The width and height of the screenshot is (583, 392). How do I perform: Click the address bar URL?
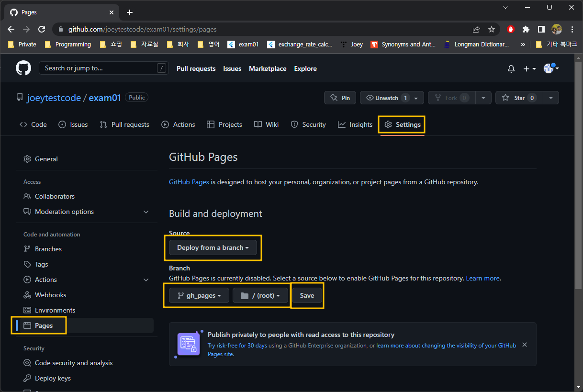click(143, 29)
